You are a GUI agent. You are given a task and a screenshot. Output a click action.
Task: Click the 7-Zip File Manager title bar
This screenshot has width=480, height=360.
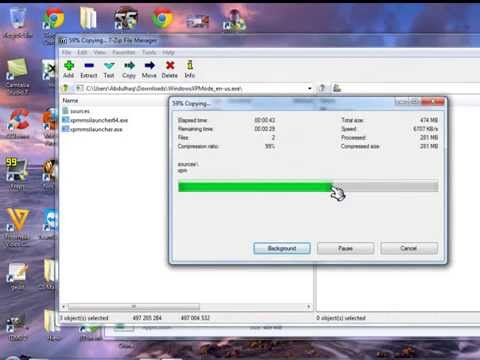pos(267,41)
